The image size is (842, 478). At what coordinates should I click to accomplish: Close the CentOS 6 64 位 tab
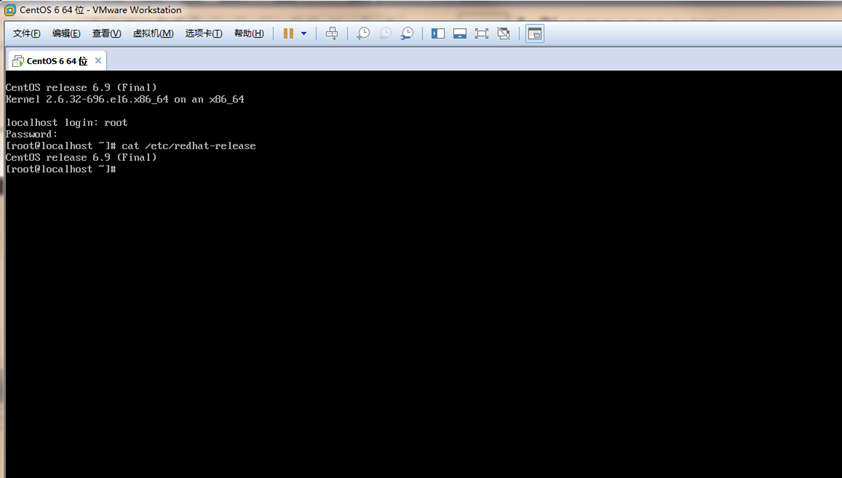point(98,60)
